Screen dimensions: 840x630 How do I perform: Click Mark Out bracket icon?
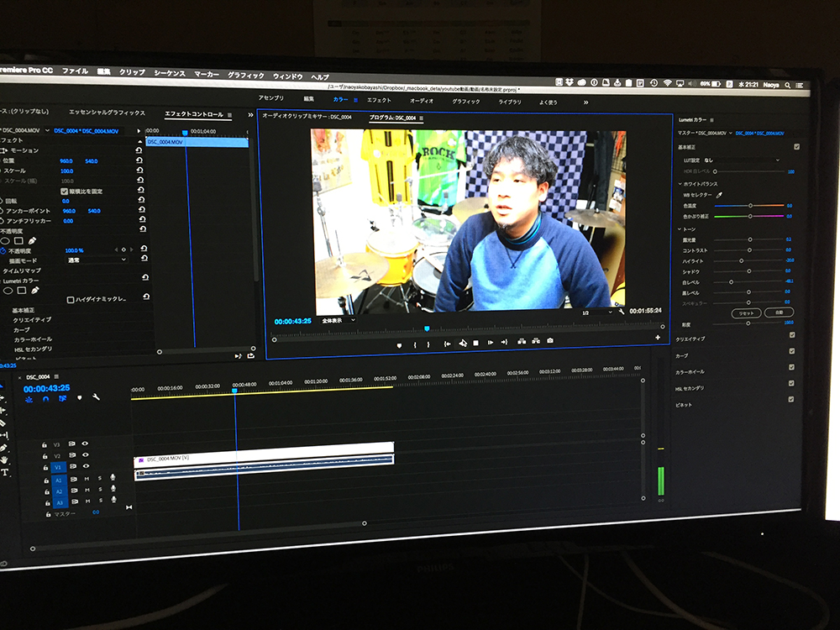point(428,344)
